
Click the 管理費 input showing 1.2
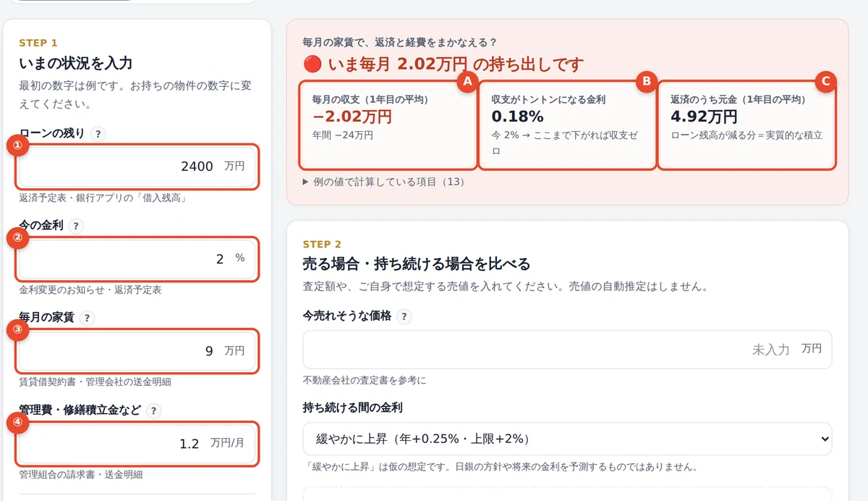[x=136, y=444]
